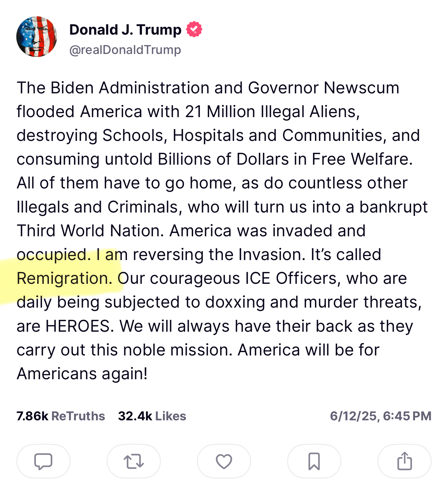
Task: Click the phrase "Governor Newscum"
Action: pos(323,88)
